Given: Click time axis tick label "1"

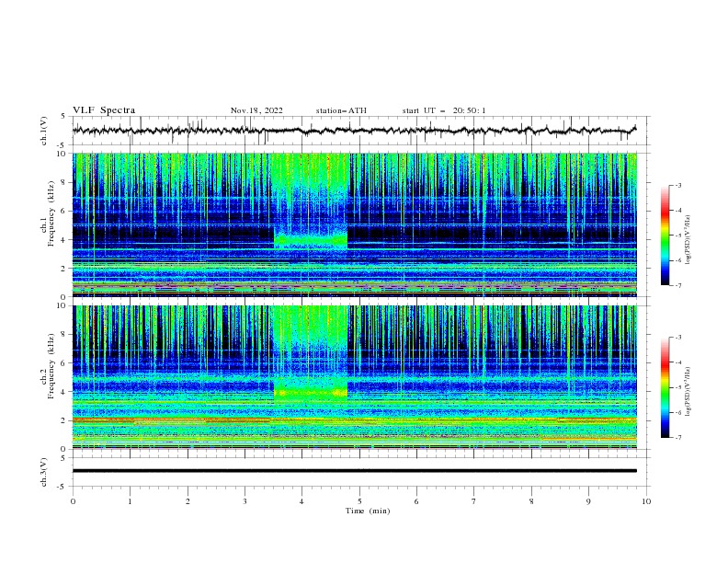Looking at the screenshot, I should 130,501.
